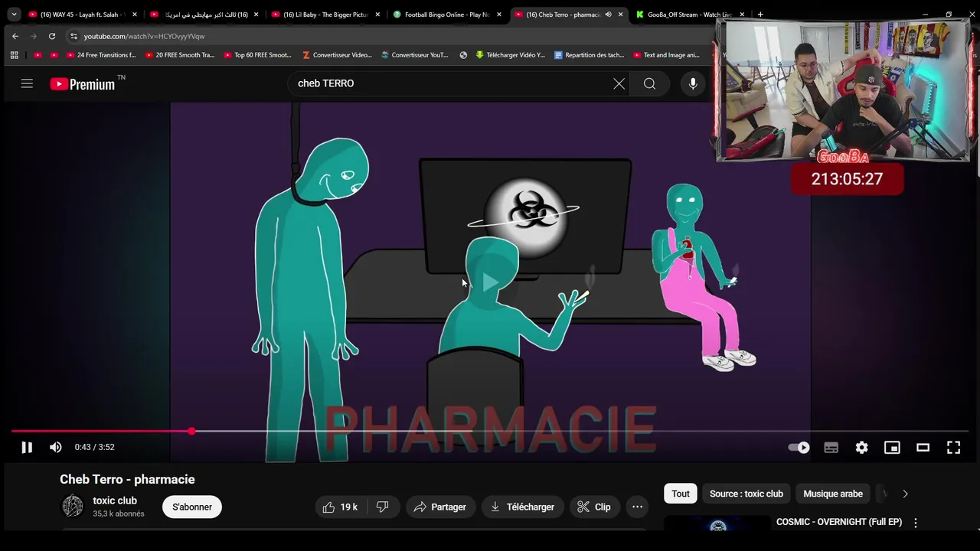980x551 pixels.
Task: Open the 20 FREE Smooth Tra... bookmark
Action: click(x=179, y=55)
